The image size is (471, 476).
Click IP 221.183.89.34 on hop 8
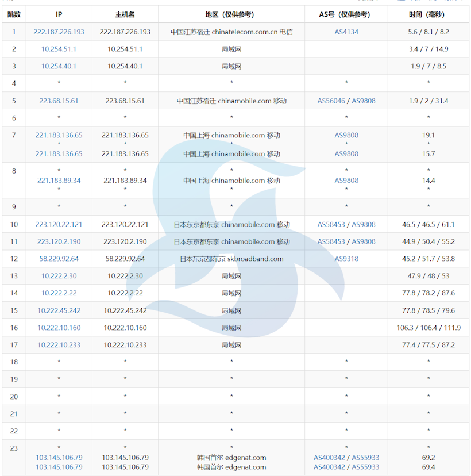tap(59, 180)
